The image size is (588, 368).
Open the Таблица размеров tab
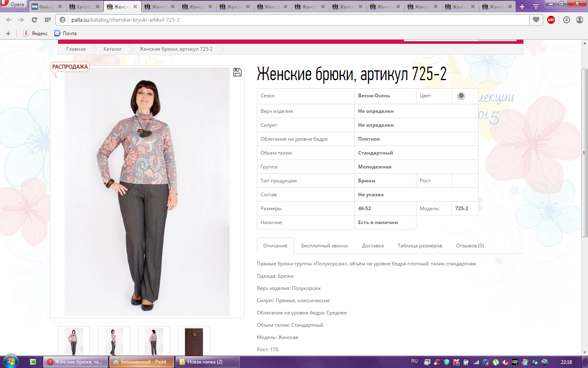coord(419,246)
